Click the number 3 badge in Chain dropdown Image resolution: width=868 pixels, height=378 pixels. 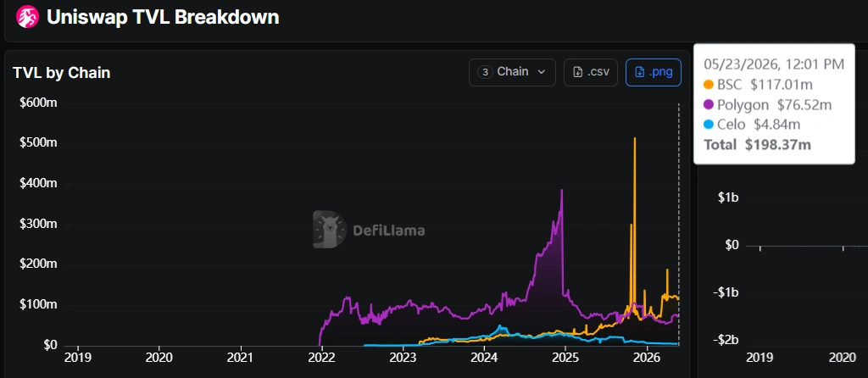tap(485, 72)
